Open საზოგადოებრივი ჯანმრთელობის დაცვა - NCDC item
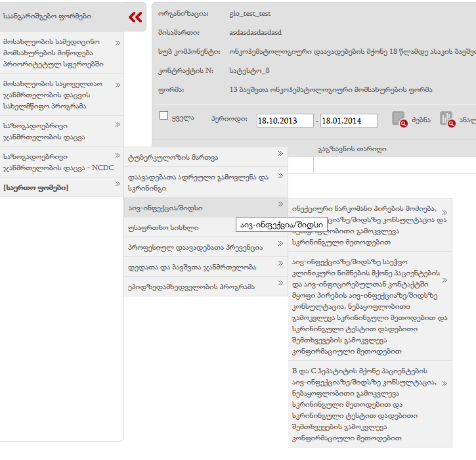476x460 pixels. pos(53,162)
